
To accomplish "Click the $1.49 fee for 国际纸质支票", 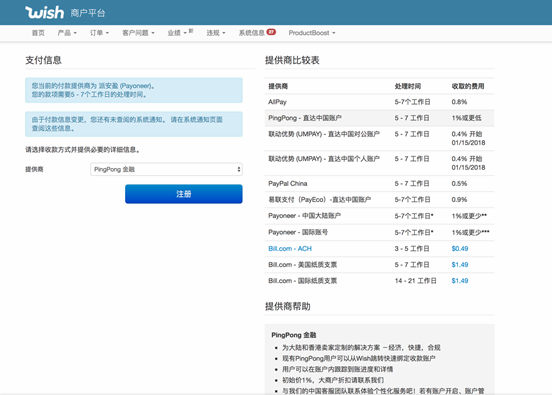I will click(x=460, y=281).
